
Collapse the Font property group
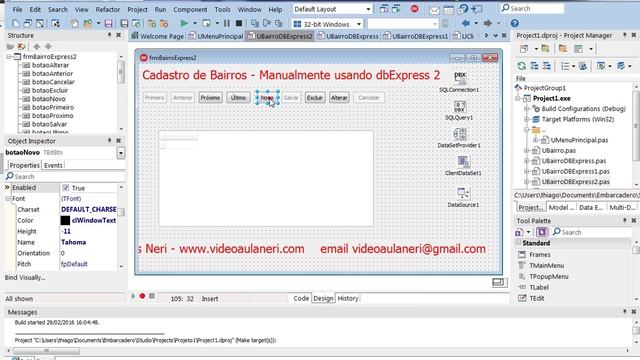pos(7,199)
